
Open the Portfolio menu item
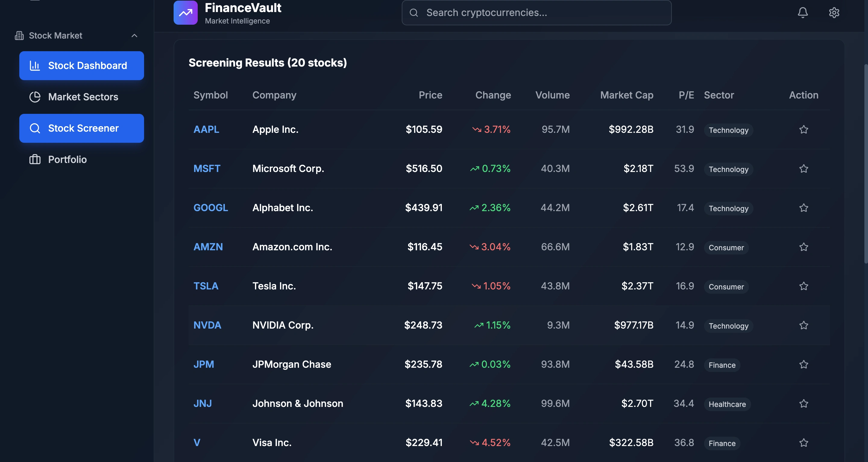[x=68, y=159]
